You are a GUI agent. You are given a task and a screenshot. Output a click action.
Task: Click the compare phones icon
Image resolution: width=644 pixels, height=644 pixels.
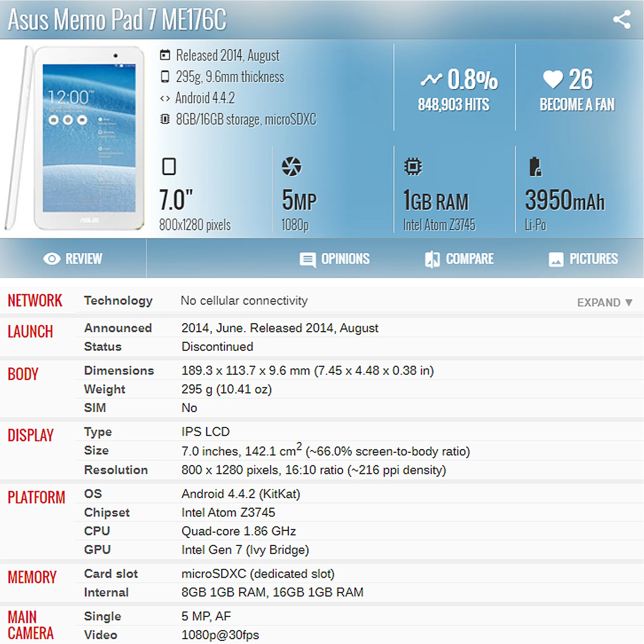point(432,259)
